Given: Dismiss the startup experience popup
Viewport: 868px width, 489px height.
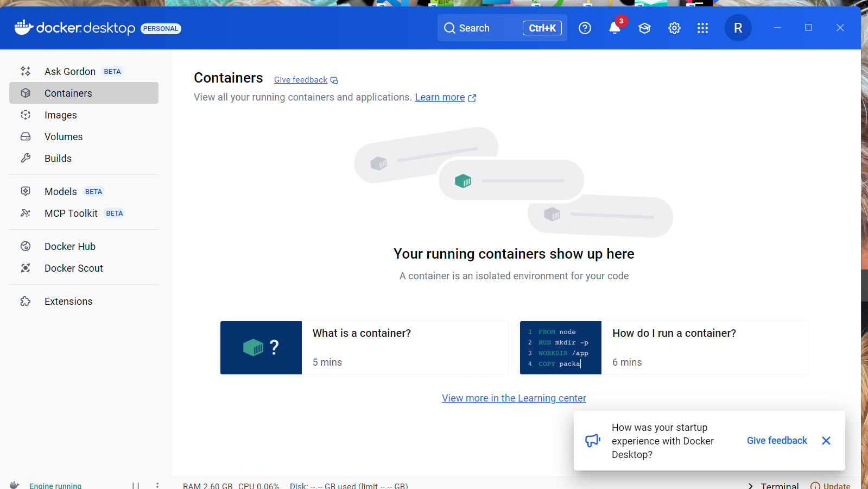Looking at the screenshot, I should [826, 441].
